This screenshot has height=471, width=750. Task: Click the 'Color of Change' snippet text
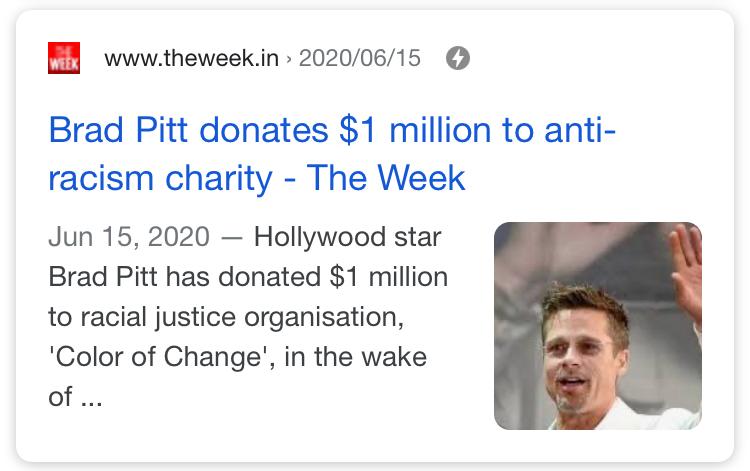[158, 357]
